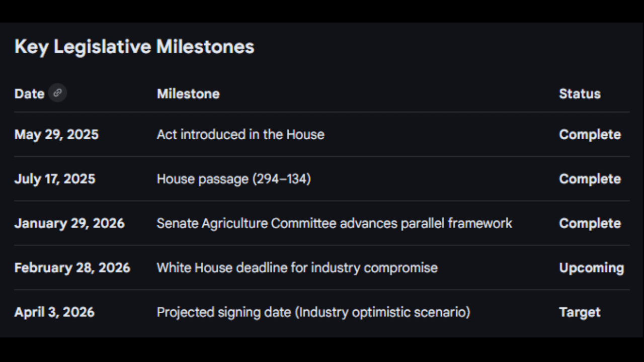The height and width of the screenshot is (362, 644).
Task: Click the Date column header
Action: pos(29,94)
